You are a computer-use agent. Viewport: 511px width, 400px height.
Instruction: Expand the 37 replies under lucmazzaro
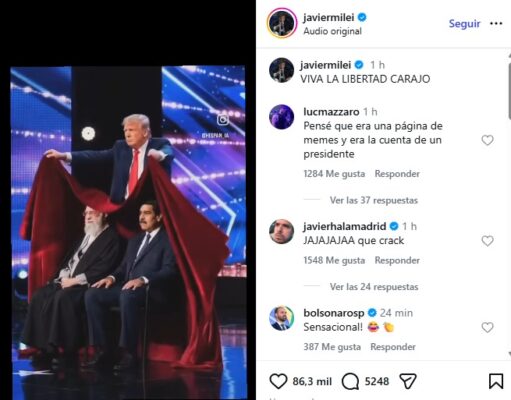click(374, 200)
